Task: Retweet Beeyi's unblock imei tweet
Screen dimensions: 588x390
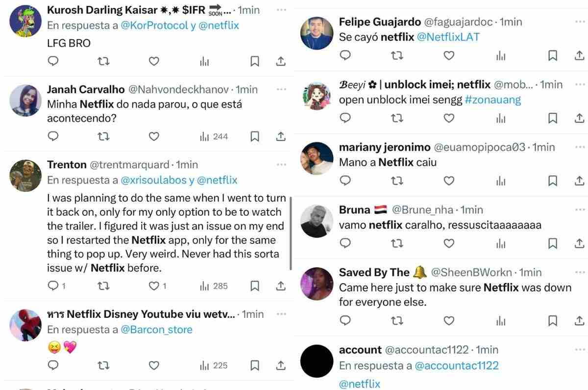Action: [x=397, y=118]
